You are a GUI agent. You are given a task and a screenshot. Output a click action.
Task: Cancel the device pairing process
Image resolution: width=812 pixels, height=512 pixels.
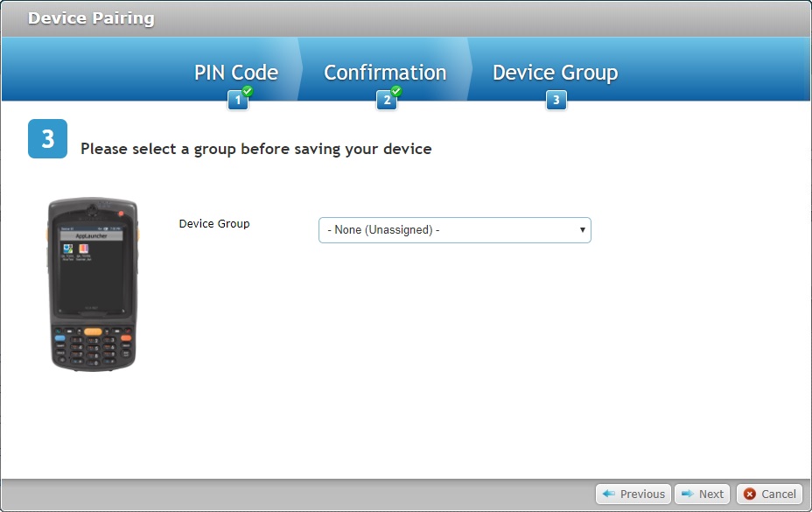770,494
